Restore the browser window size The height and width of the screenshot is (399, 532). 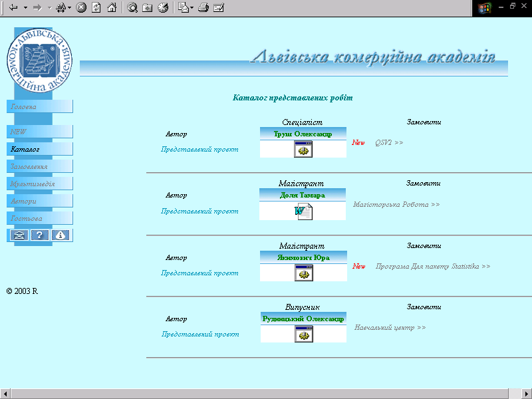(512, 6)
